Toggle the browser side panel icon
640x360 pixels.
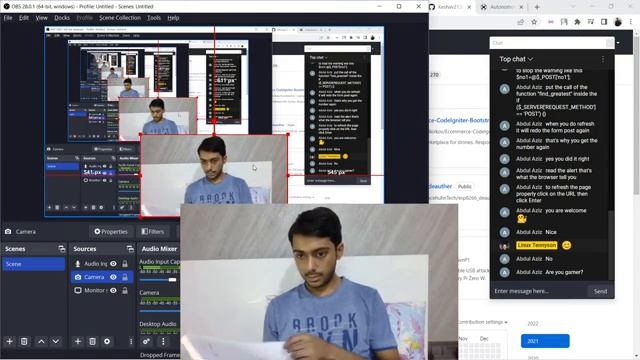click(x=604, y=22)
